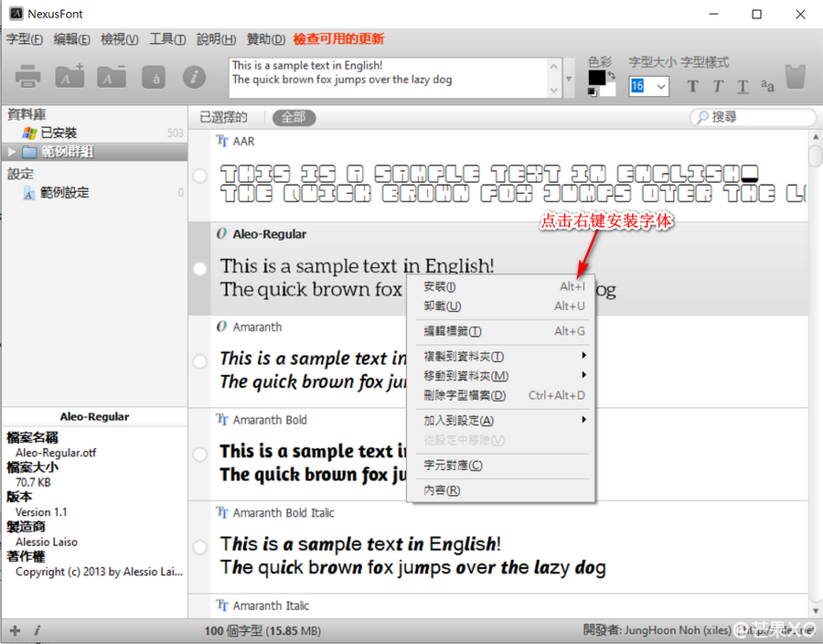Click the info icon in status bar
Viewport: 823px width, 644px height.
coord(37,630)
